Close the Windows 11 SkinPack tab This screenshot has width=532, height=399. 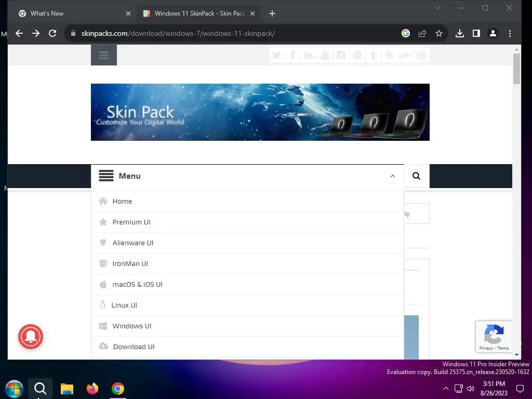tap(252, 14)
